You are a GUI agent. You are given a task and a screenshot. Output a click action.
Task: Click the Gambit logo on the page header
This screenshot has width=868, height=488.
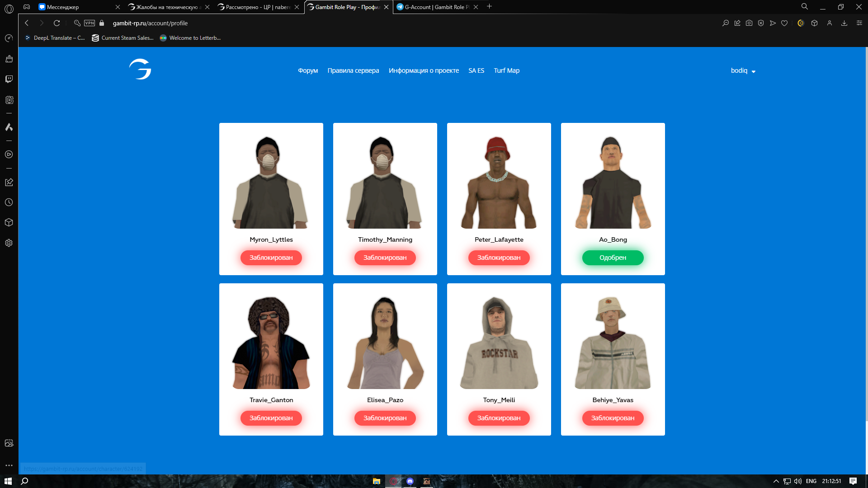coord(140,69)
